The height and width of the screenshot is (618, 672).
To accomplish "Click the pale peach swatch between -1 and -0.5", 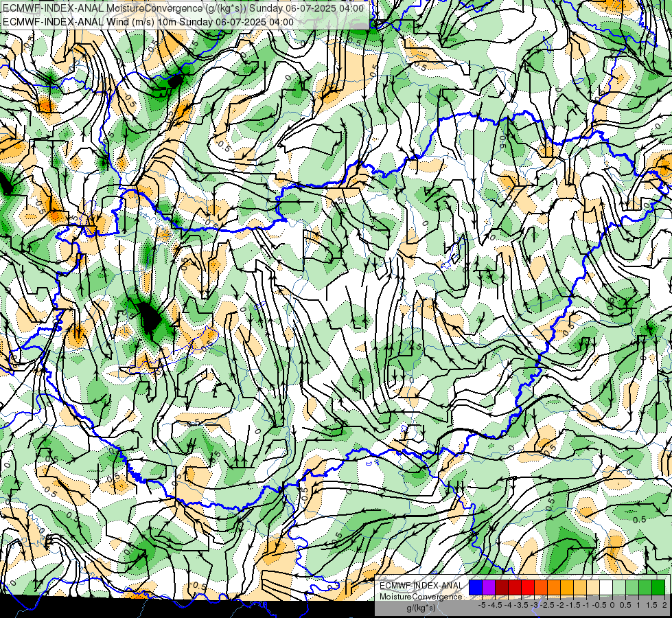I will point(593,588).
